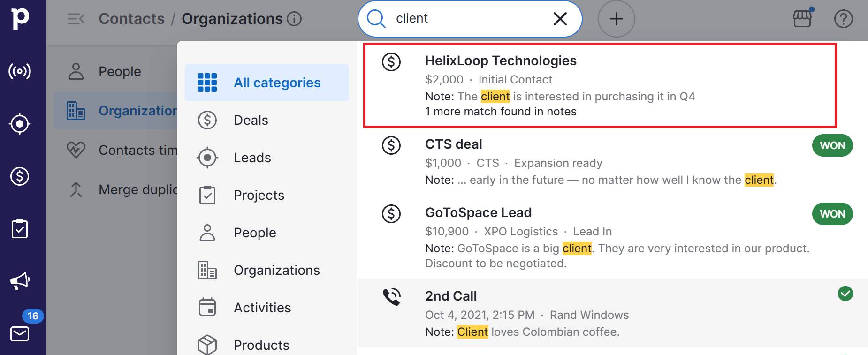Click phone icon beside 2nd Call
868x355 pixels.
click(x=391, y=296)
